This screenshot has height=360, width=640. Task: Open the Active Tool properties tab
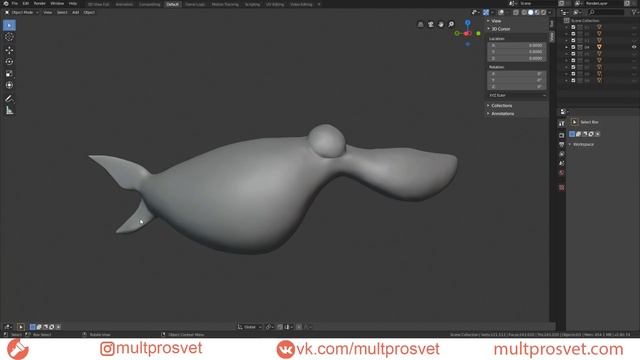pyautogui.click(x=562, y=123)
